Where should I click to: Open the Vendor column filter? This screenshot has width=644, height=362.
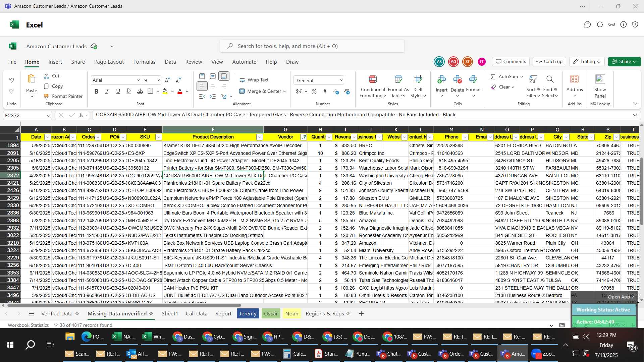[x=304, y=137]
